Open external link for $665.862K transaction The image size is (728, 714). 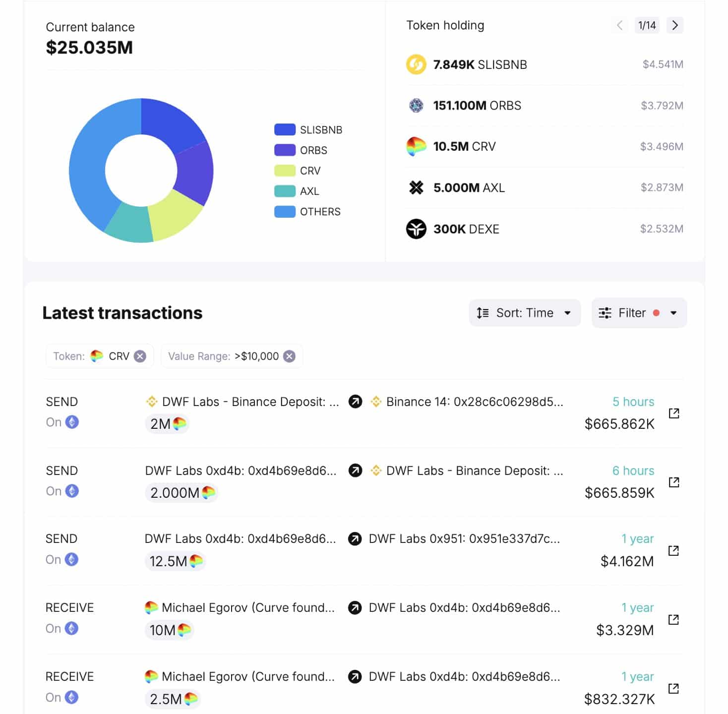tap(673, 413)
